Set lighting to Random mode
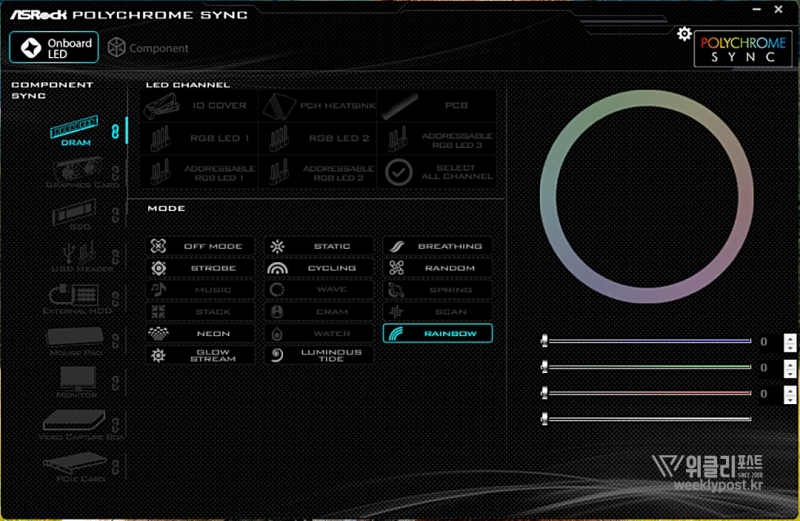This screenshot has height=521, width=800. (x=438, y=268)
